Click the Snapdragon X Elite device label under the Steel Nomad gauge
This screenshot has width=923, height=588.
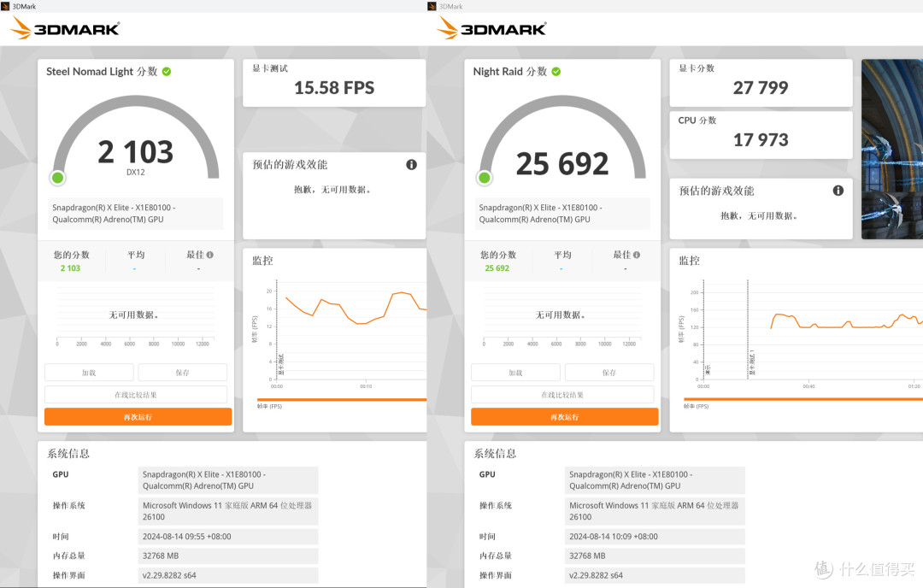pyautogui.click(x=136, y=214)
